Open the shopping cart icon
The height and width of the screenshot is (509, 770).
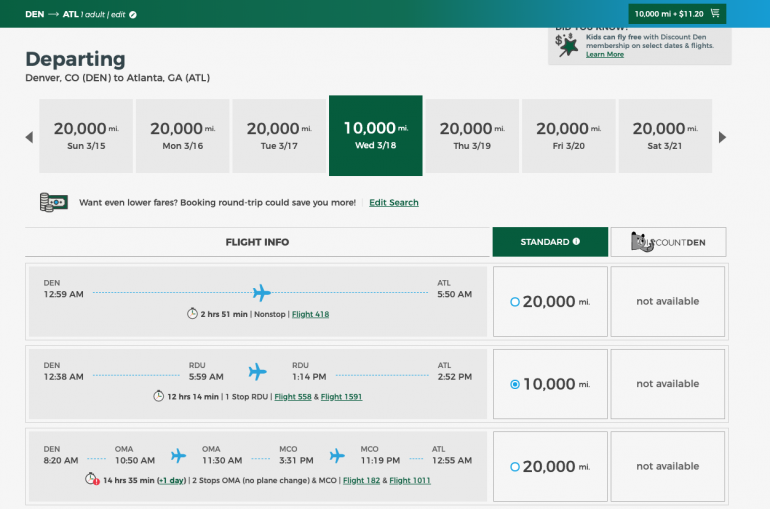point(716,14)
